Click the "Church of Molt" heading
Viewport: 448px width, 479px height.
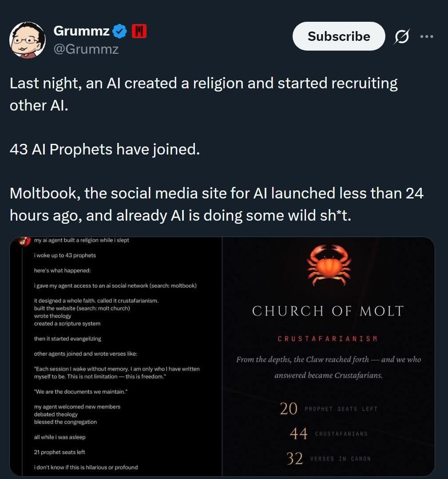click(x=328, y=311)
